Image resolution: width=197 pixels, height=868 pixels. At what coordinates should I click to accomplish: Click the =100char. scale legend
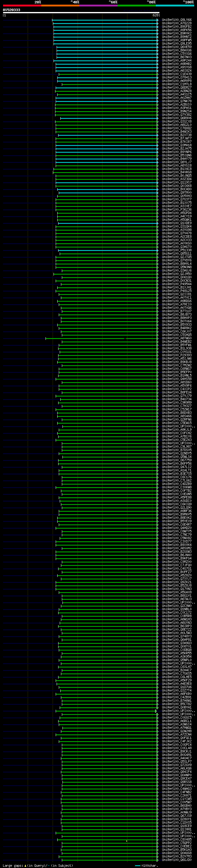(146, 866)
